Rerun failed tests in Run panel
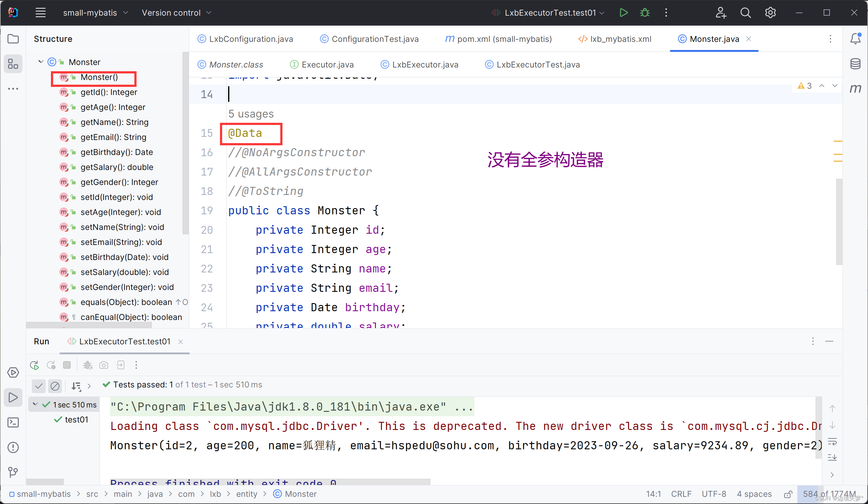The height and width of the screenshot is (504, 868). [x=51, y=365]
